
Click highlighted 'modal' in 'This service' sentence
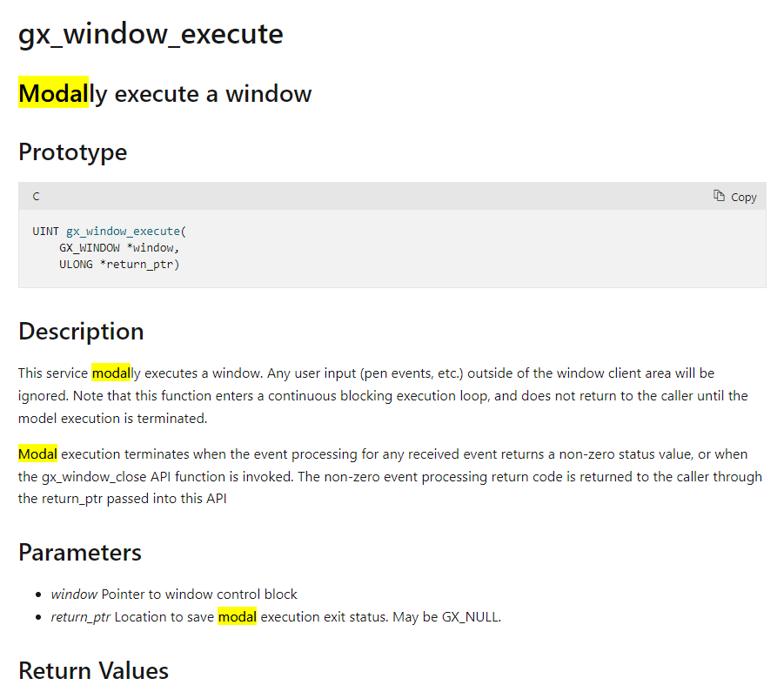(x=111, y=373)
